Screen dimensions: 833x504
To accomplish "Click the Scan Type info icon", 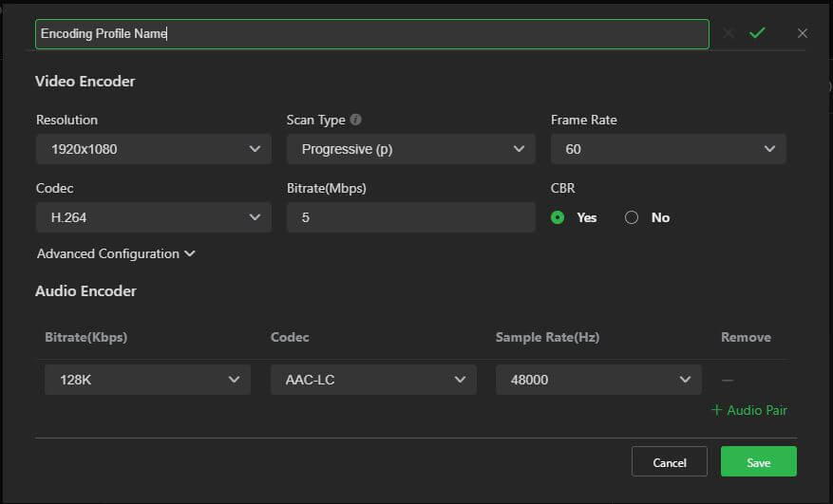I will [355, 121].
